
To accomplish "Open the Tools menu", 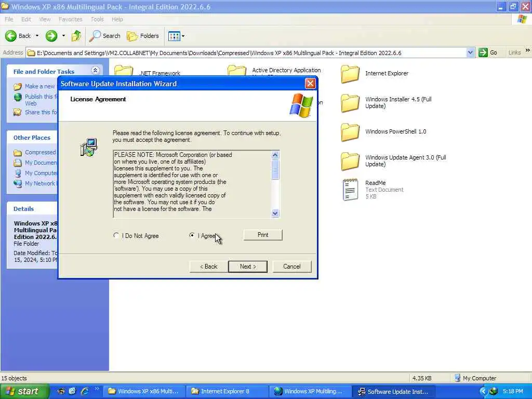I will 97,19.
